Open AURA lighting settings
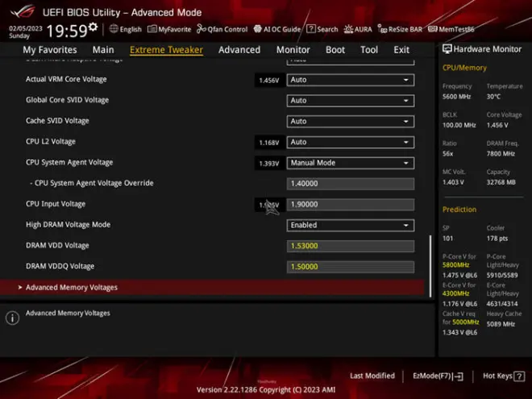Image resolution: width=532 pixels, height=399 pixels. click(358, 29)
